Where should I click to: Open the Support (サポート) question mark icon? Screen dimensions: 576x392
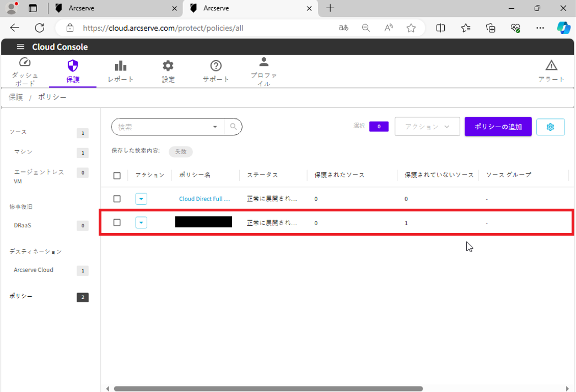pyautogui.click(x=216, y=66)
